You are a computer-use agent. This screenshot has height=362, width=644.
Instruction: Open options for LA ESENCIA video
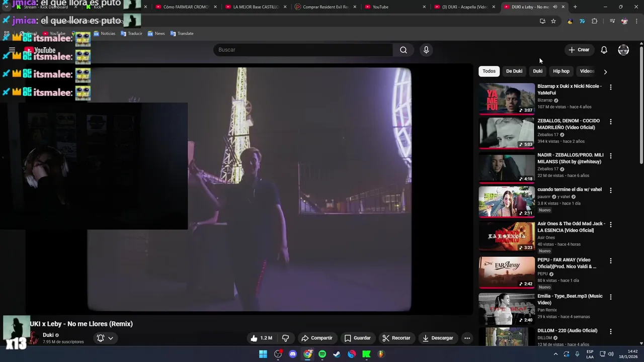[x=611, y=224]
